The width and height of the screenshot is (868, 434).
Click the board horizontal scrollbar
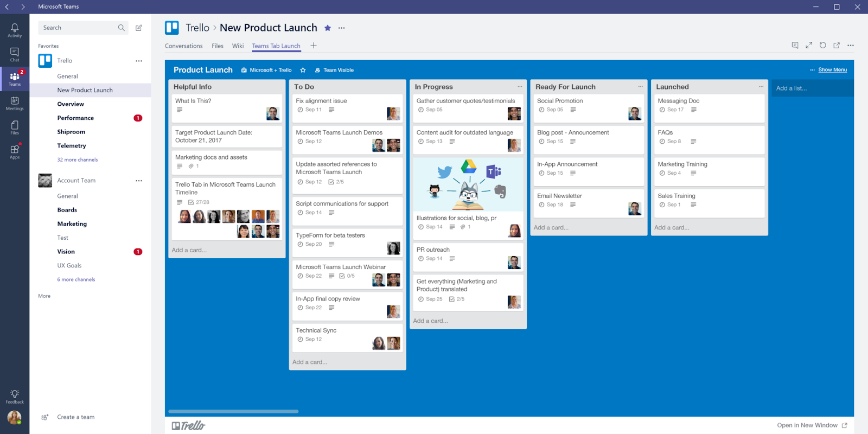[233, 412]
